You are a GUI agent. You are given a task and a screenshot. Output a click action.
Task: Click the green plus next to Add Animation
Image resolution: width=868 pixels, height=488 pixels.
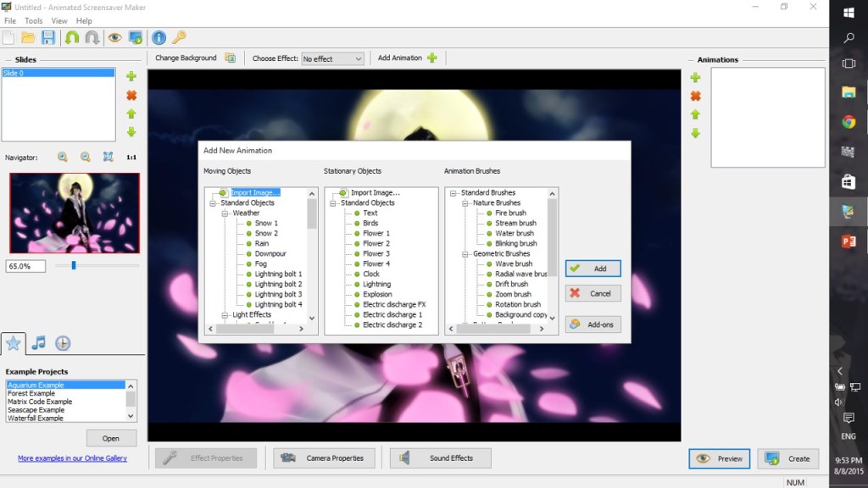click(x=432, y=58)
